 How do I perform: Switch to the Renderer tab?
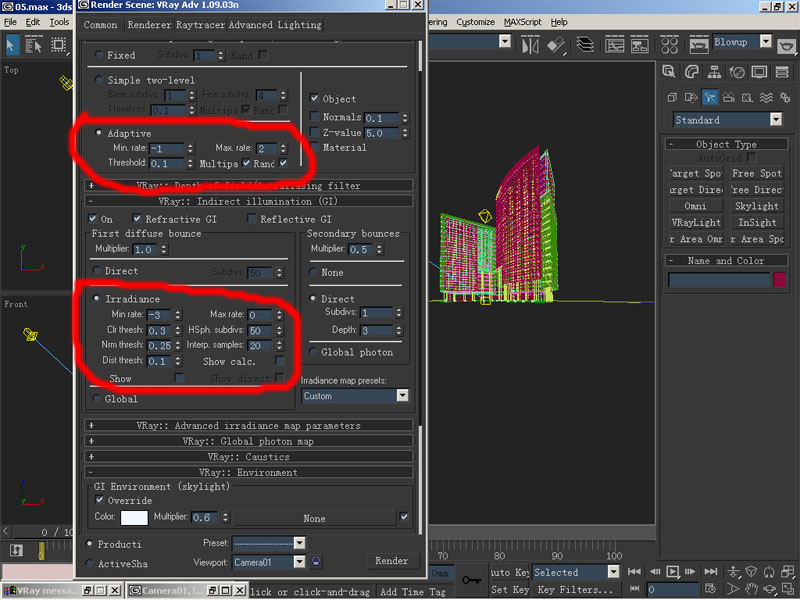point(149,24)
